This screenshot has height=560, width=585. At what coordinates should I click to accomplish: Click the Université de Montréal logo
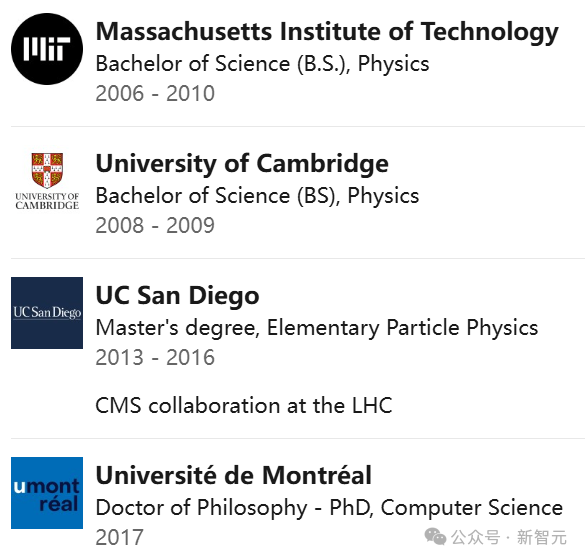47,492
